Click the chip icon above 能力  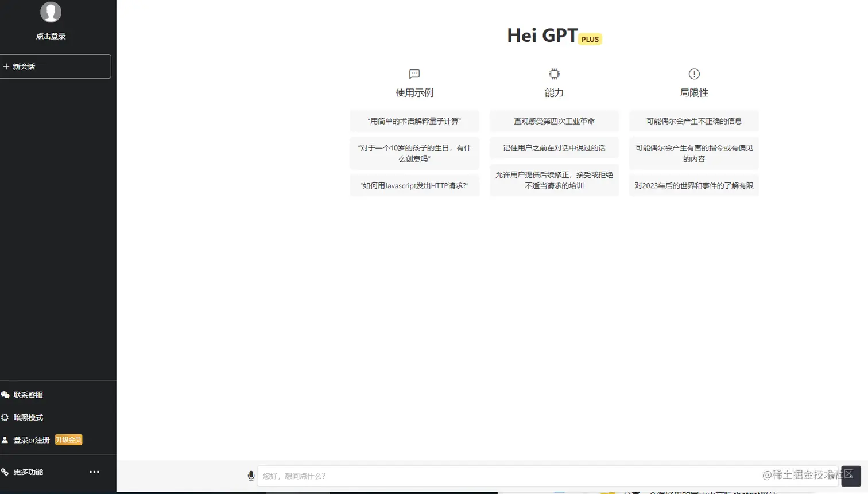click(554, 74)
